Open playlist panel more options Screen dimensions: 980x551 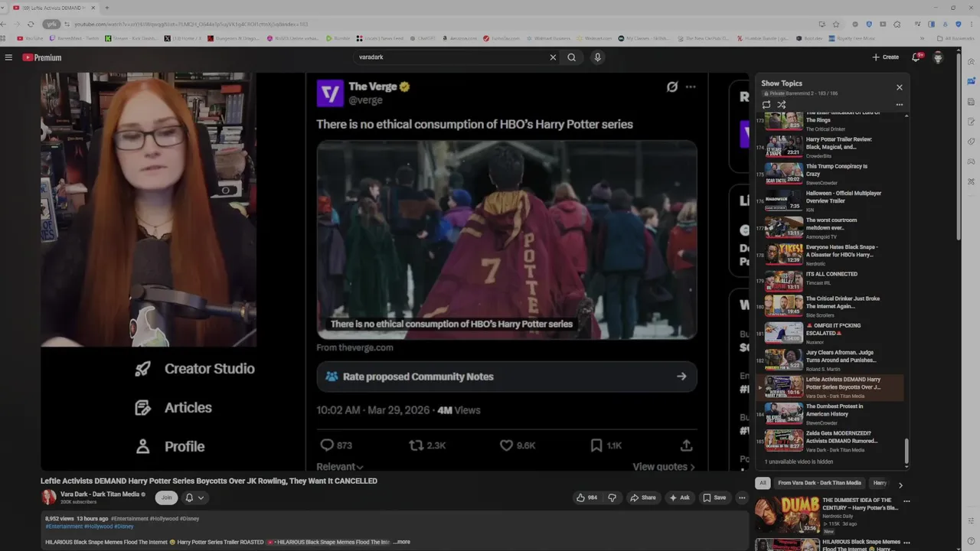click(x=900, y=105)
